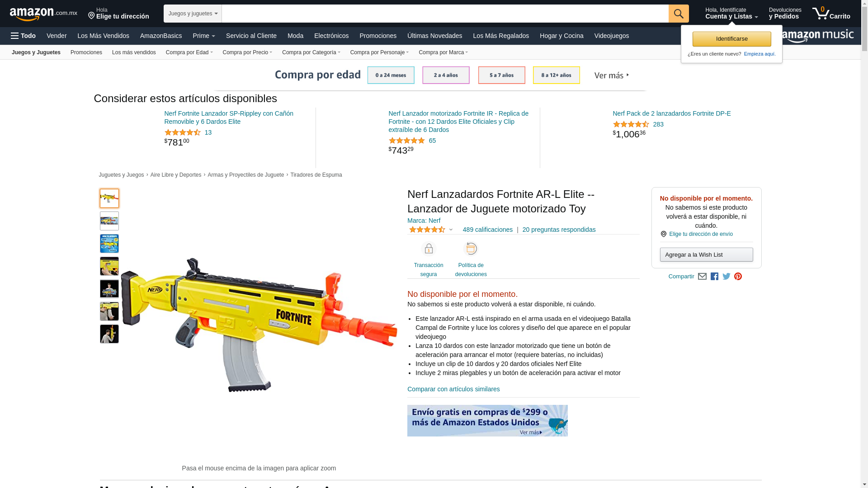This screenshot has width=868, height=488.
Task: Share product on Facebook icon
Action: tap(714, 277)
